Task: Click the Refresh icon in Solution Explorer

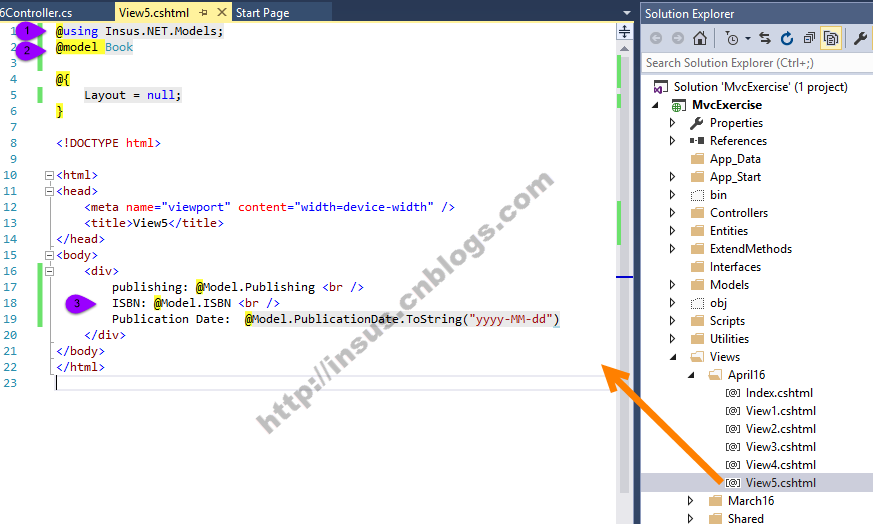Action: [787, 38]
